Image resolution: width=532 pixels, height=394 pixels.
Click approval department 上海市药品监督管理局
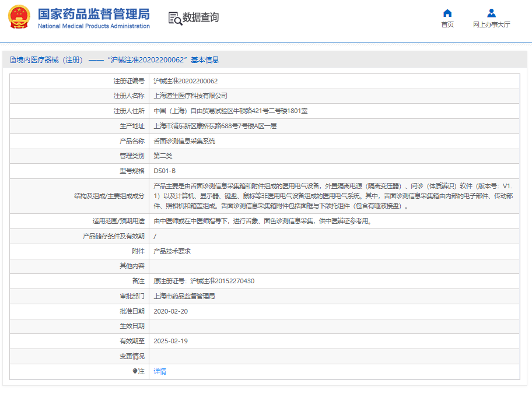click(x=184, y=296)
